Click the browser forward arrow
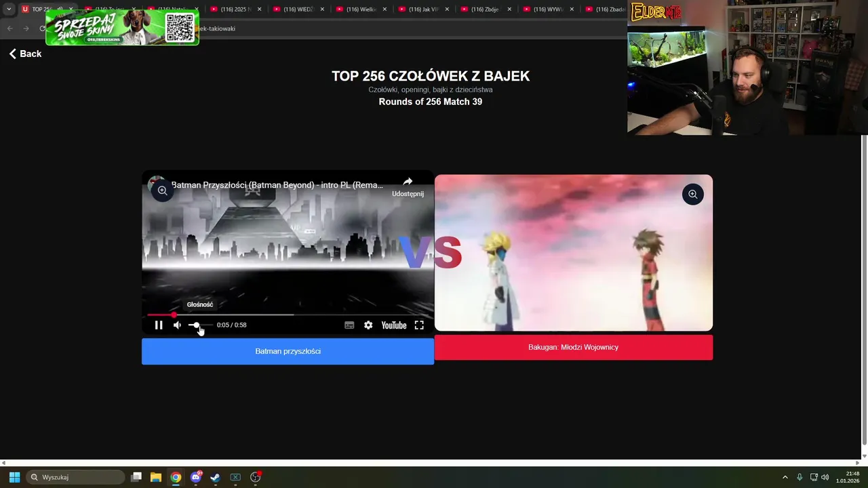The width and height of the screenshot is (868, 488). [26, 28]
